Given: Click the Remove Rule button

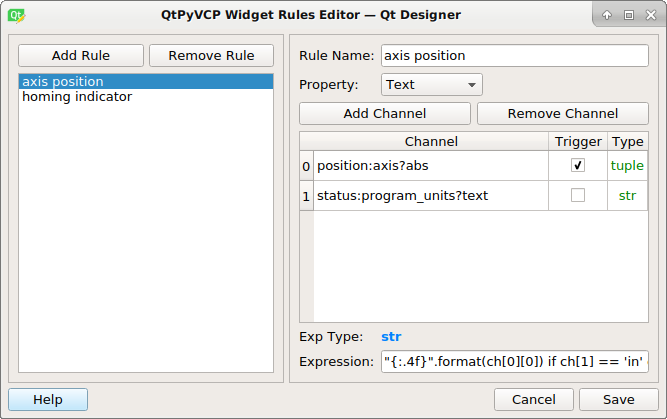Looking at the screenshot, I should coord(211,55).
